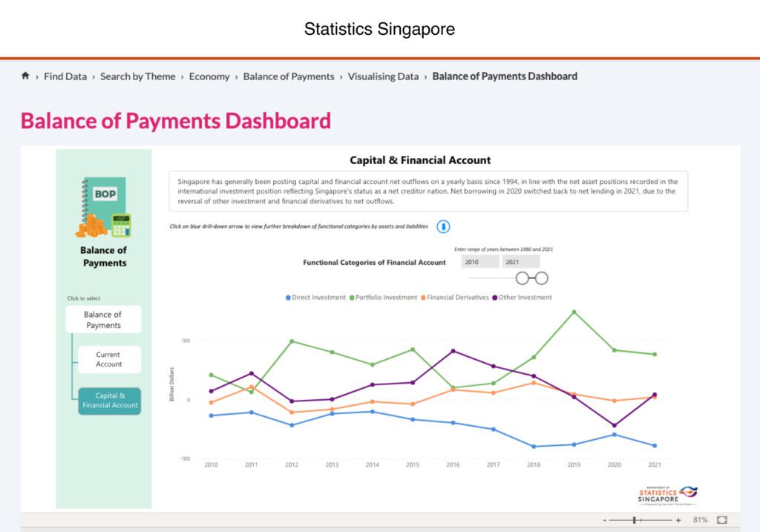Viewport: 760px width, 532px height.
Task: Toggle full-screen mode icon
Action: click(722, 520)
